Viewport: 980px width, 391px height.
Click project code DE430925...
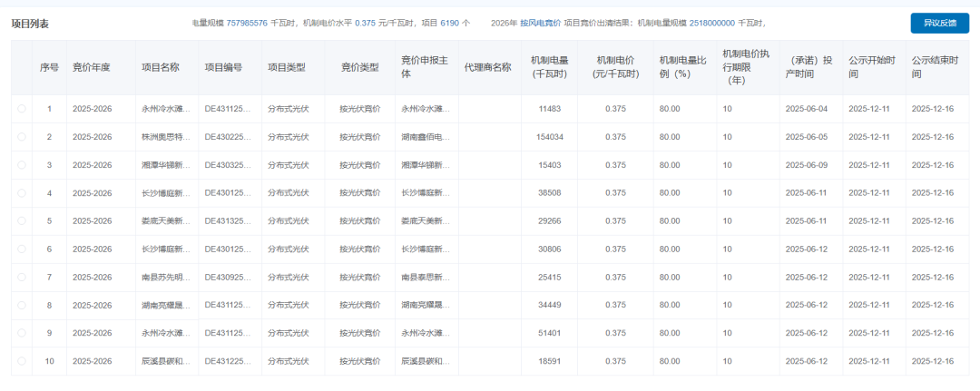click(228, 277)
